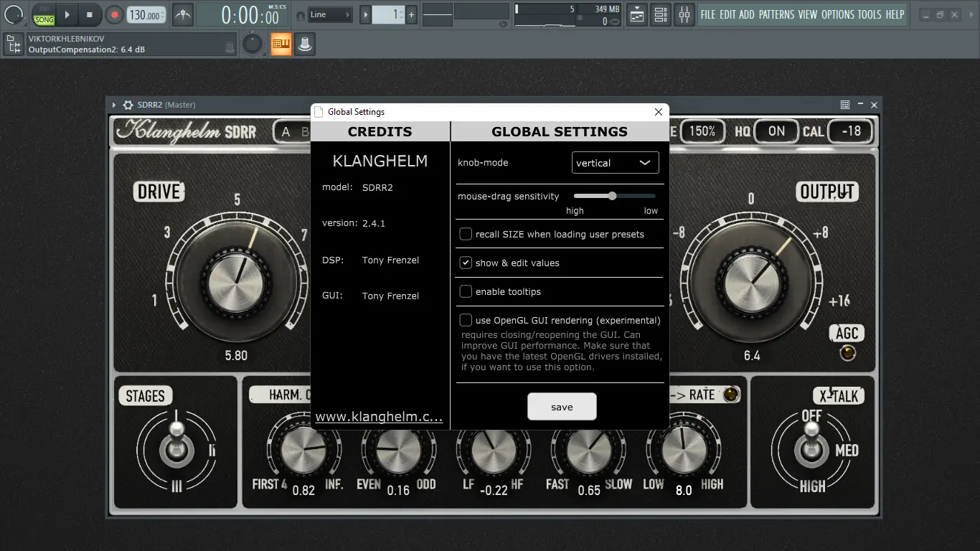980x551 pixels.
Task: Adjust the mouse-drag sensitivity slider
Action: (x=611, y=195)
